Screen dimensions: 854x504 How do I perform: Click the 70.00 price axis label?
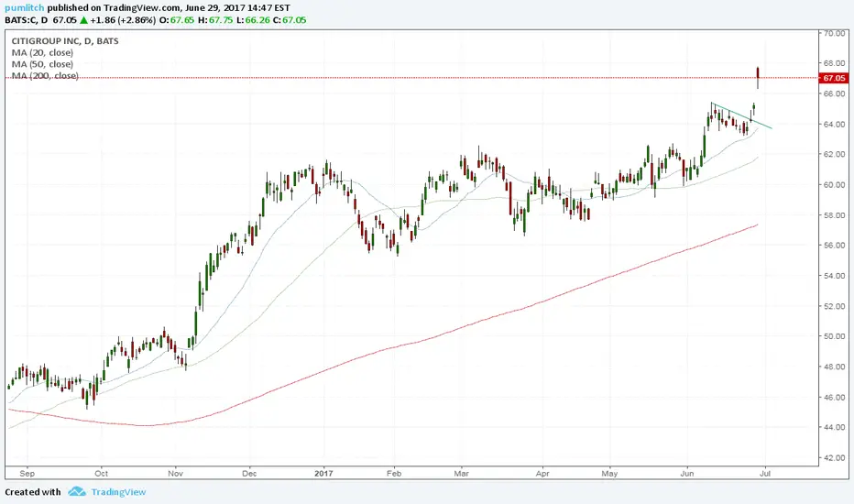click(834, 33)
